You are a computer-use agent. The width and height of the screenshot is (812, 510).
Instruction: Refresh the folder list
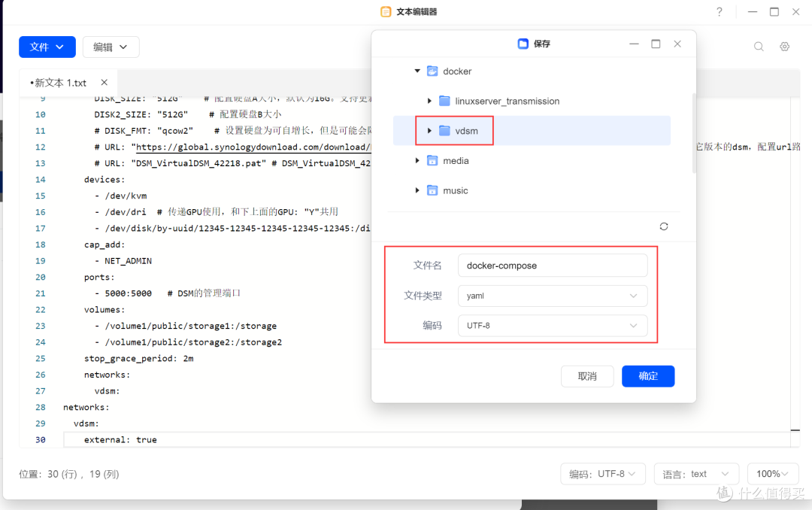(664, 226)
